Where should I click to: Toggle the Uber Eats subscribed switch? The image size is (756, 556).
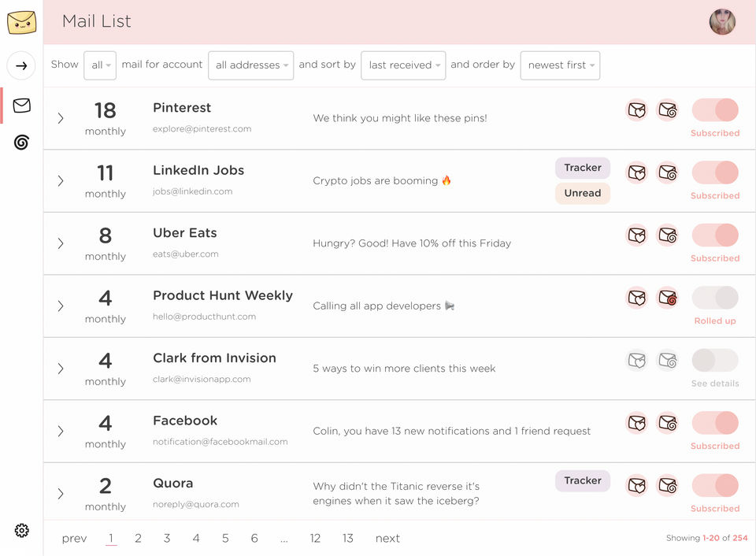[715, 235]
